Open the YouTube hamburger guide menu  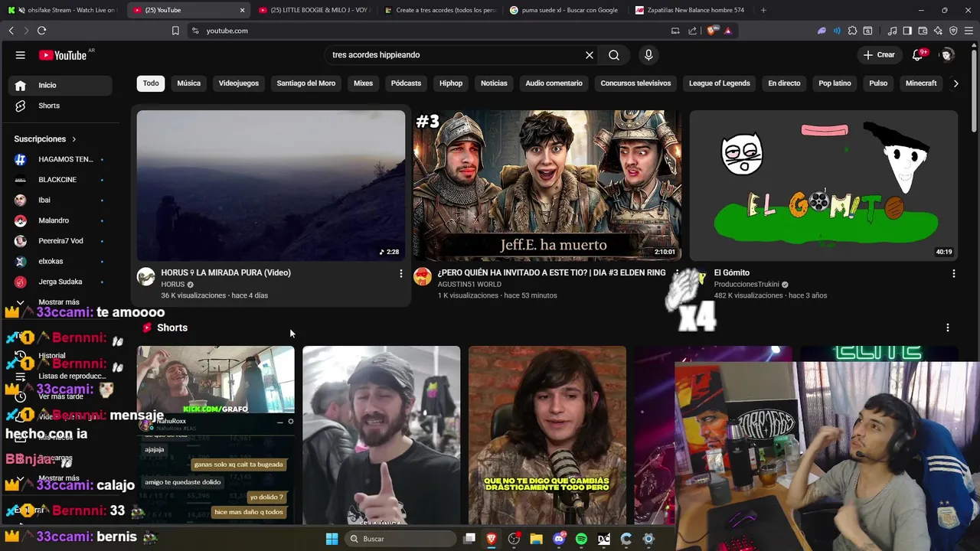pyautogui.click(x=21, y=55)
